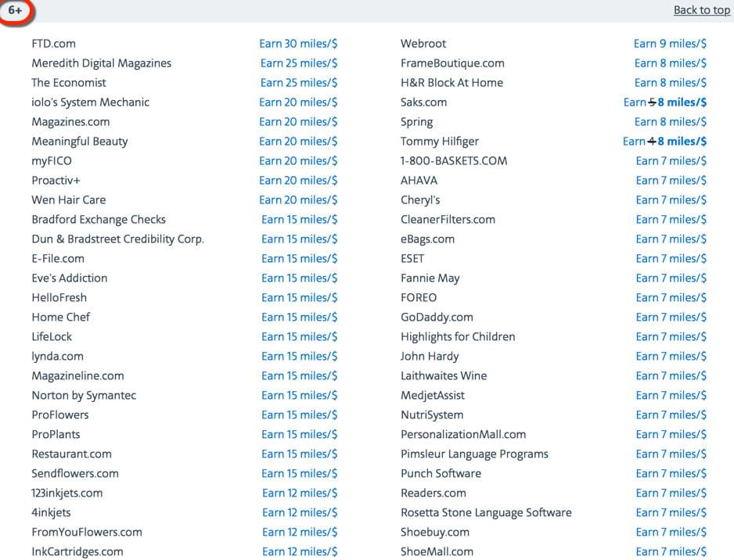Image resolution: width=734 pixels, height=560 pixels.
Task: Open The Economist listing
Action: point(69,83)
